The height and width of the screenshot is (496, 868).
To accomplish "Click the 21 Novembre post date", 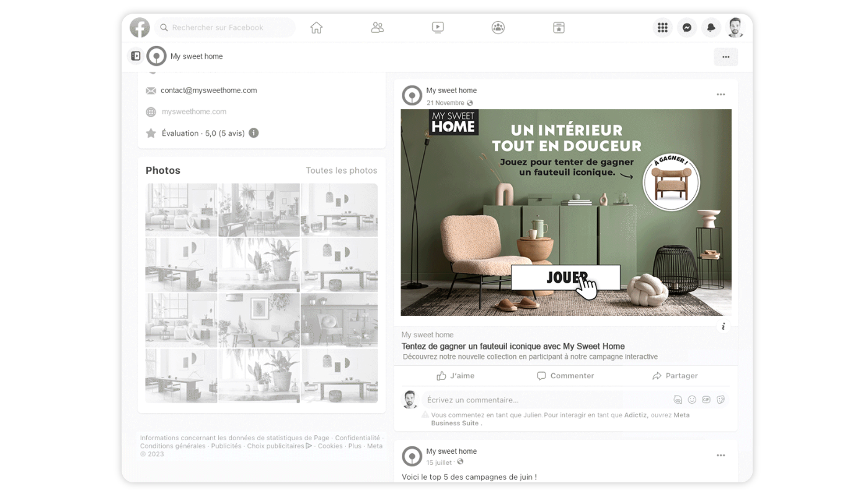I will [x=445, y=103].
